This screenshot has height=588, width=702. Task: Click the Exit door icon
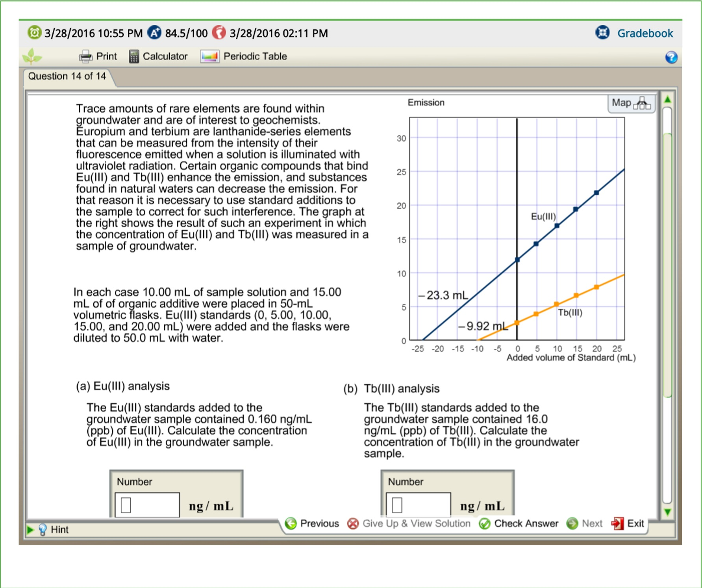617,523
